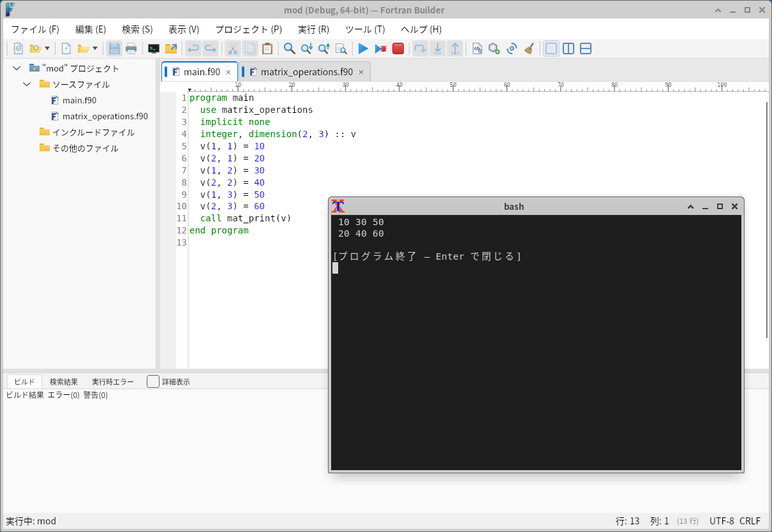Click the open project folder icon
Viewport: 772px width, 532px height.
coord(35,48)
